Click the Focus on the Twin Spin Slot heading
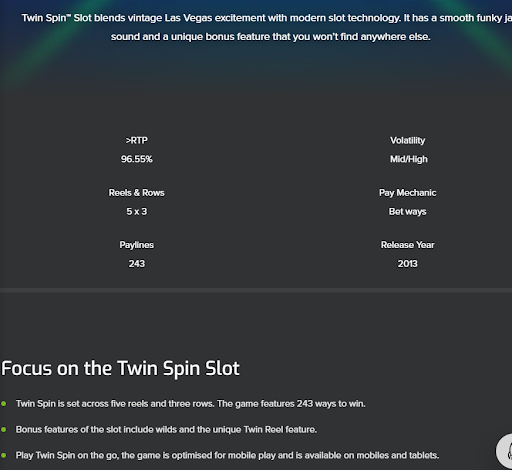The image size is (512, 470). coord(120,369)
